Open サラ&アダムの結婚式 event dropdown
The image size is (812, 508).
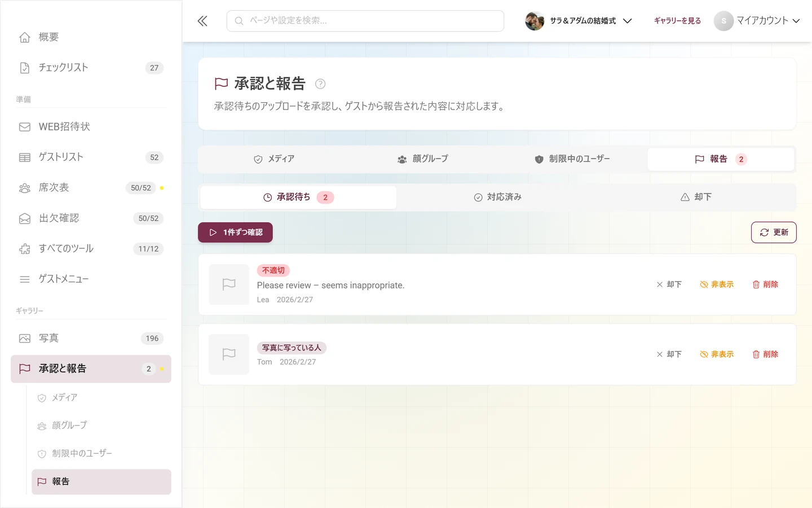579,21
